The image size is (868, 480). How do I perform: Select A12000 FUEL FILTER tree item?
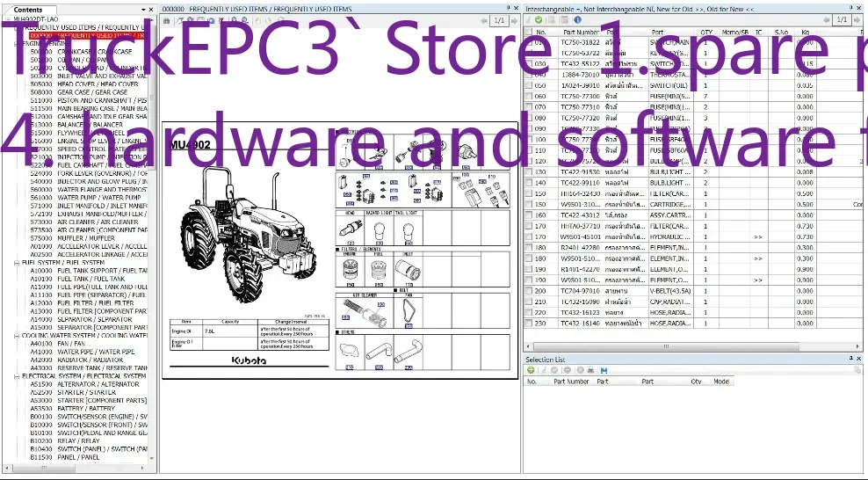(82, 303)
